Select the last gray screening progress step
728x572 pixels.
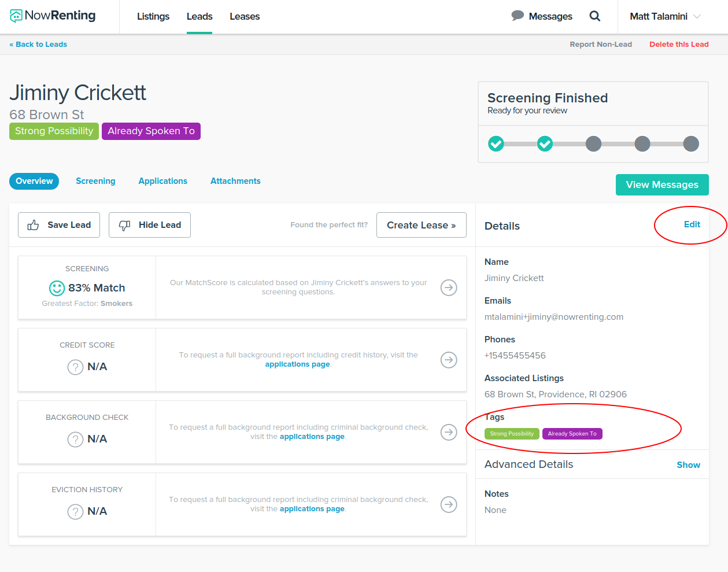coord(691,143)
